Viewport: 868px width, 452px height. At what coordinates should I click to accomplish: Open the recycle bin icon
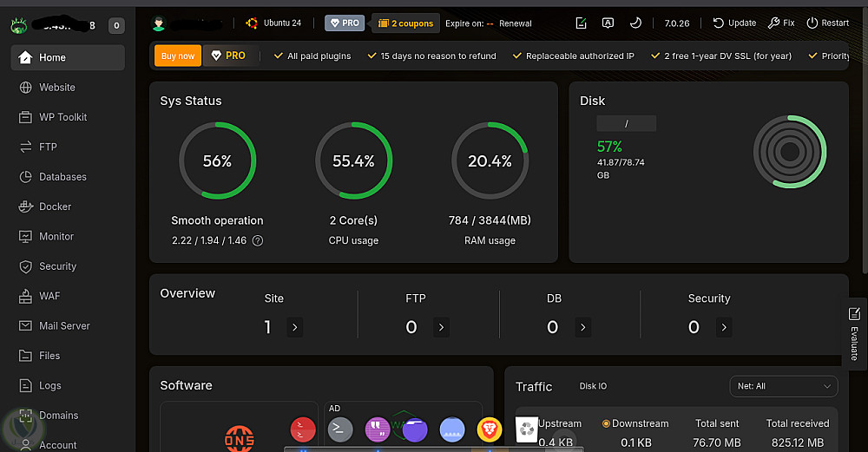point(527,429)
